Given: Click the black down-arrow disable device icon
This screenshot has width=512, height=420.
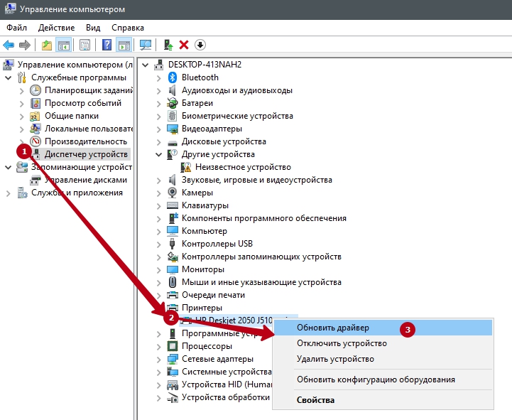Looking at the screenshot, I should [200, 45].
